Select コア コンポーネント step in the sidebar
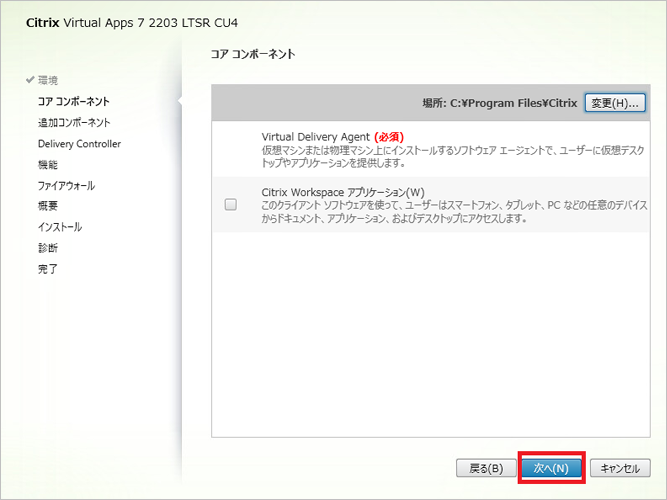 74,101
